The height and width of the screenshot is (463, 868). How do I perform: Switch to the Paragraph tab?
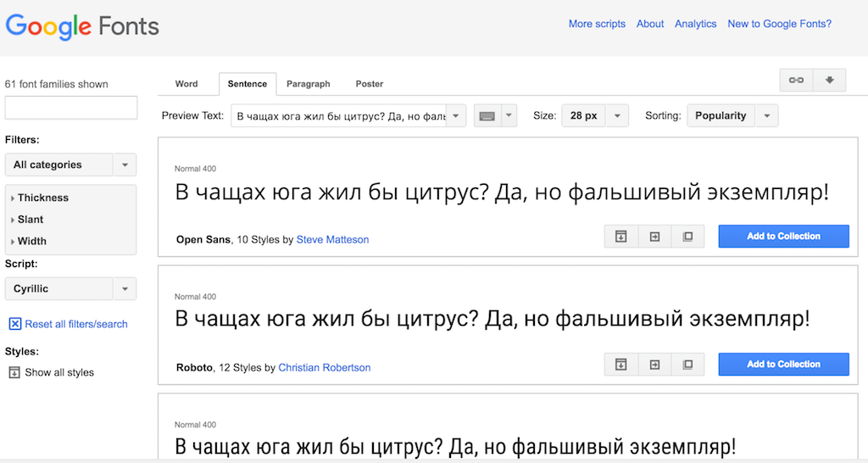pos(308,84)
